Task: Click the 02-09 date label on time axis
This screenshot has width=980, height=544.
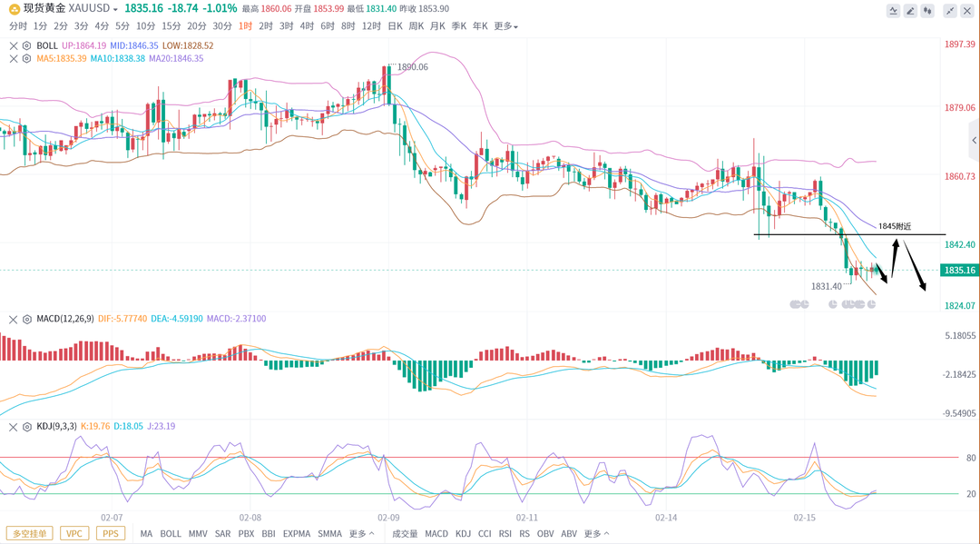Action: 388,518
